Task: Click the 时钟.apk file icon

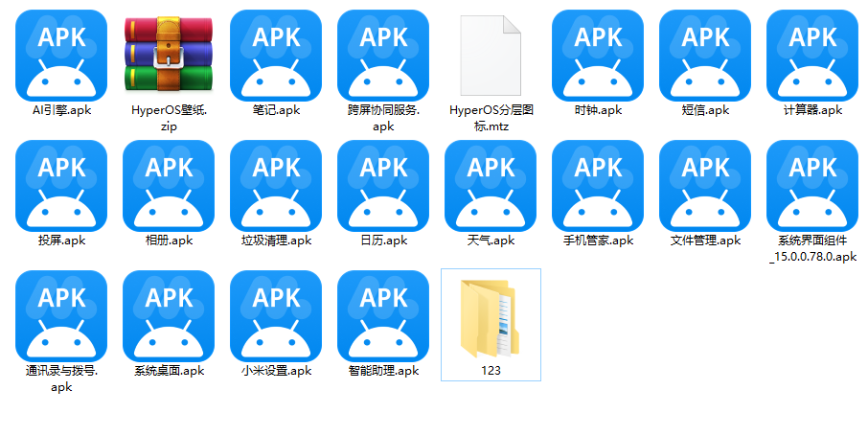Action: [598, 55]
